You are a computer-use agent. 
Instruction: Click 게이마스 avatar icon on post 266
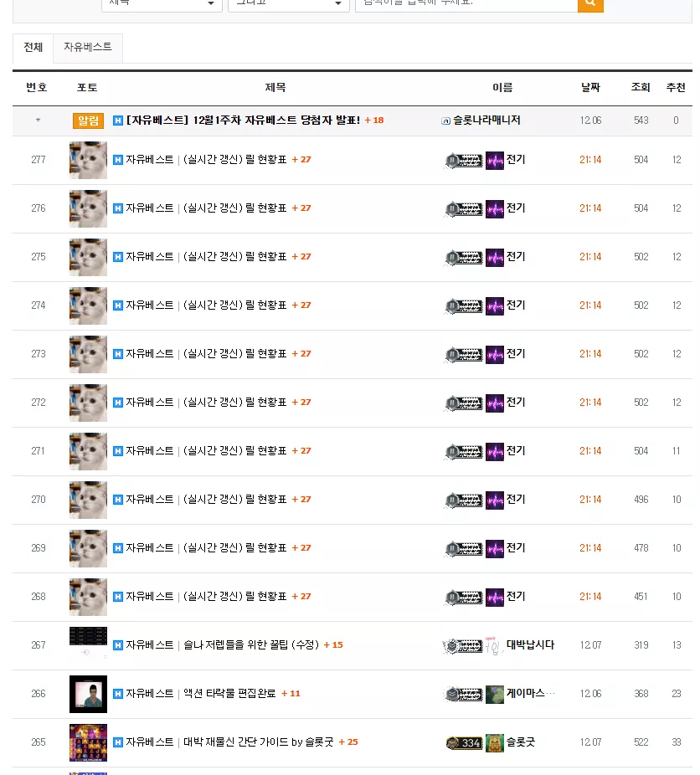494,695
